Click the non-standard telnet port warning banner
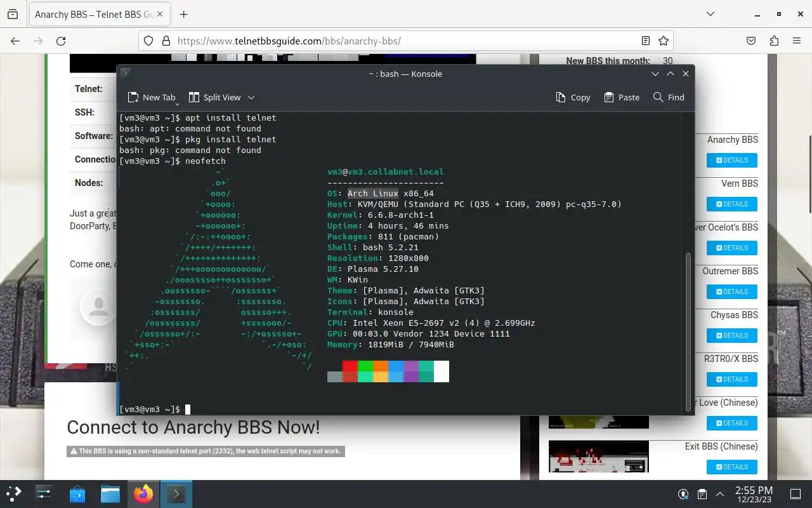Viewport: 812px width, 508px height. coord(206,451)
